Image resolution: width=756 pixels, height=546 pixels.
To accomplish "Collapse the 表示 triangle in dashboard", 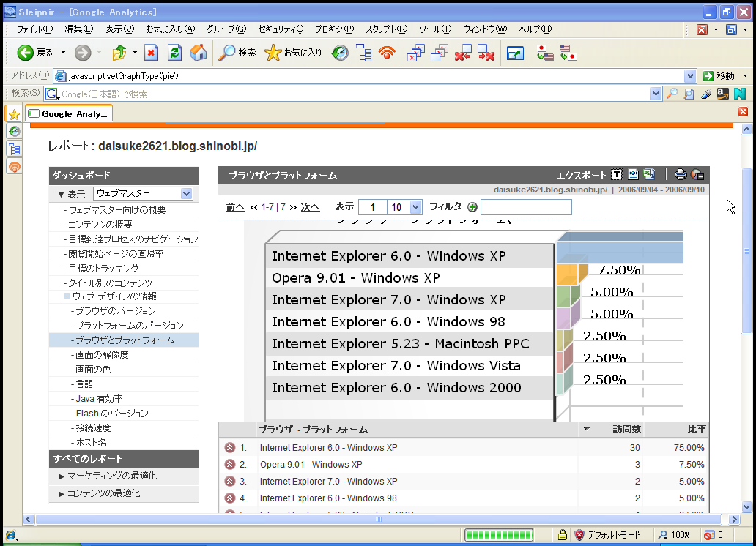I will point(61,194).
